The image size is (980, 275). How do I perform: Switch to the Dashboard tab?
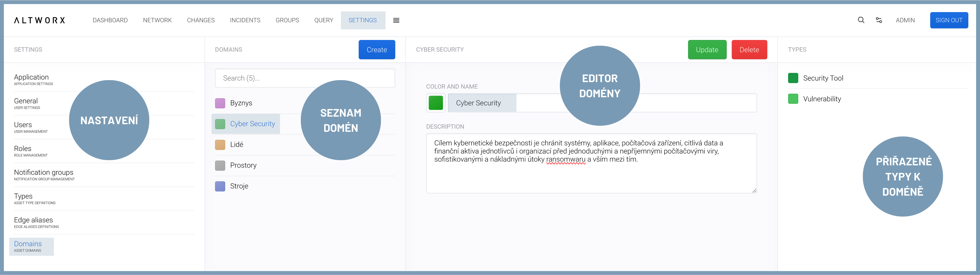[110, 21]
